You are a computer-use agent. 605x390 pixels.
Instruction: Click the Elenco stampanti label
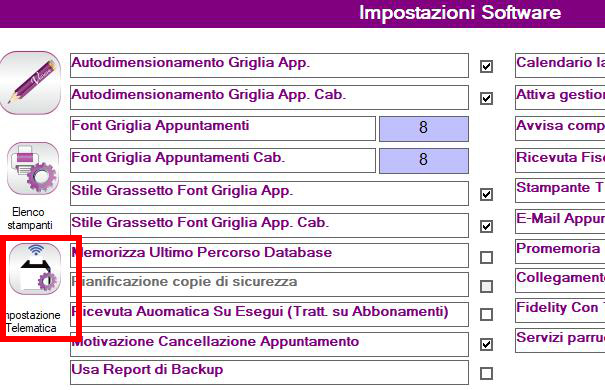(29, 218)
